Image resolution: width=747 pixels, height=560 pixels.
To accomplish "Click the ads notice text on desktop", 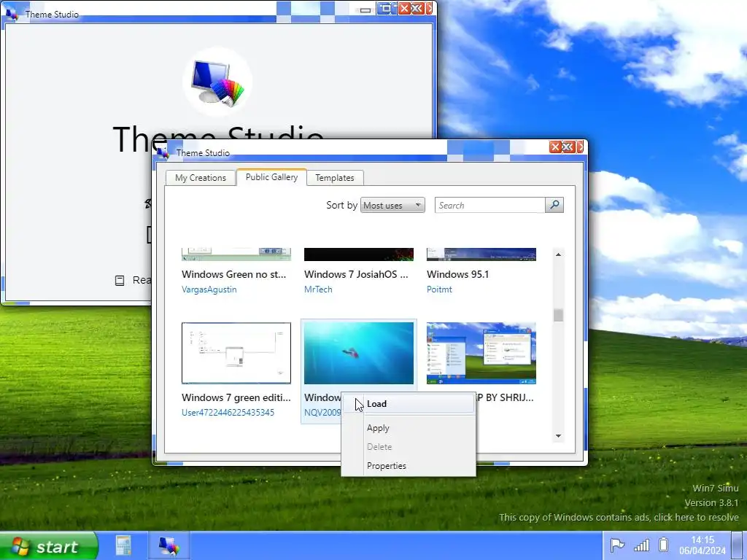I will tap(619, 517).
